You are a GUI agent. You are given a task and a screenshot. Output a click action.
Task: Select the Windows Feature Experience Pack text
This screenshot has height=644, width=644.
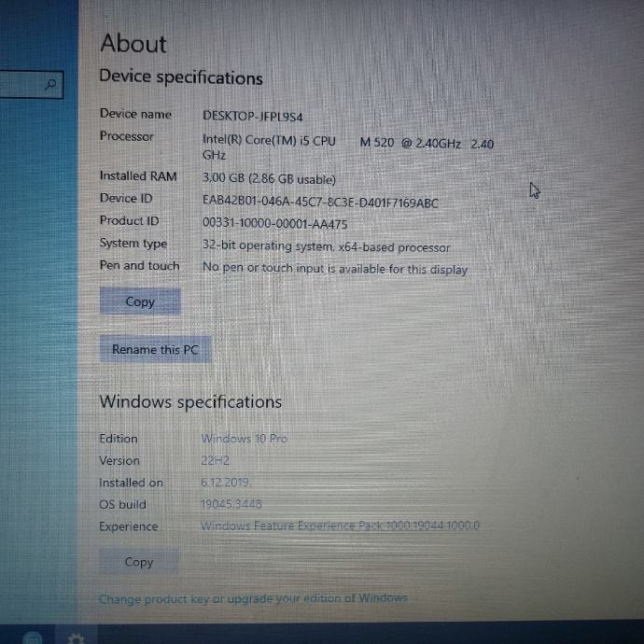pos(340,525)
